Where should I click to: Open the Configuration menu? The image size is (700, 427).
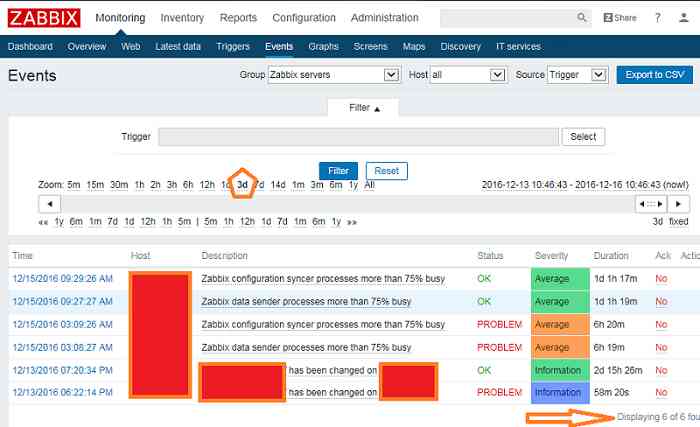pyautogui.click(x=304, y=18)
